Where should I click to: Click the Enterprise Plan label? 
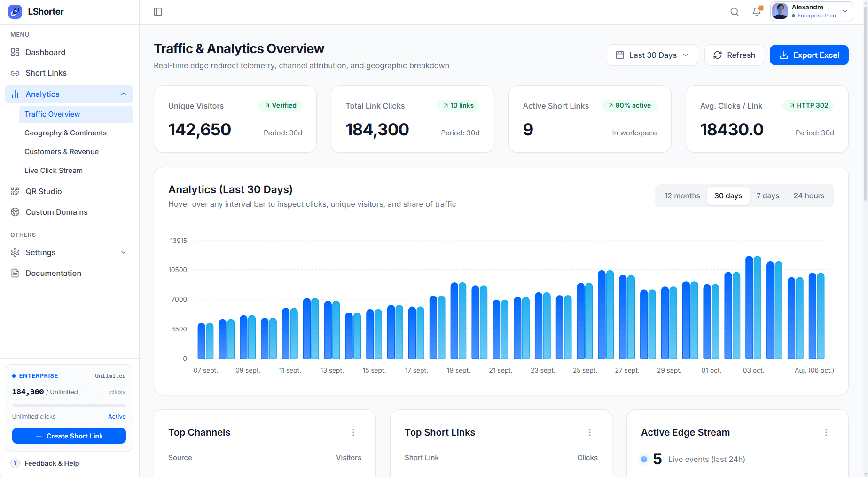816,16
